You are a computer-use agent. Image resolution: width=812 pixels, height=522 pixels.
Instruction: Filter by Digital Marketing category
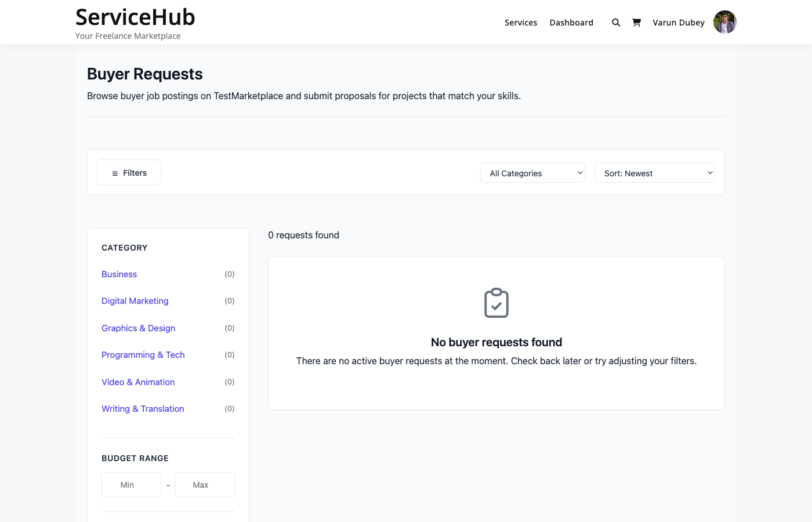[x=135, y=301]
